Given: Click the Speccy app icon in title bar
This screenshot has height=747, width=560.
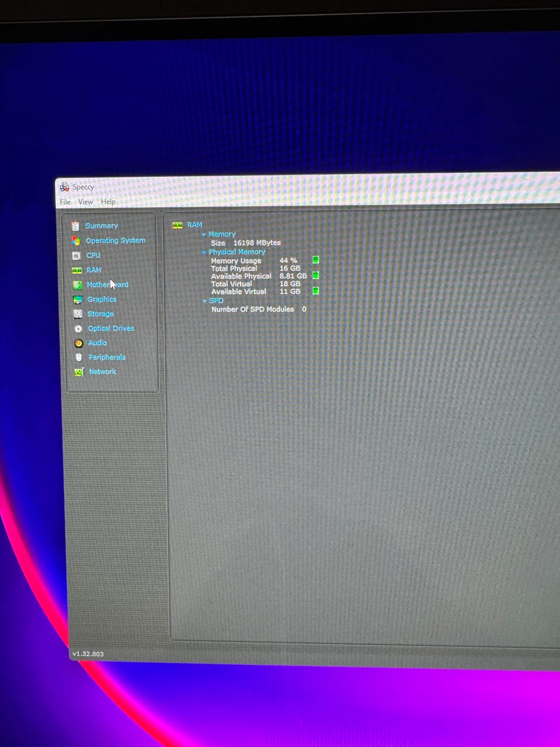Looking at the screenshot, I should (65, 187).
